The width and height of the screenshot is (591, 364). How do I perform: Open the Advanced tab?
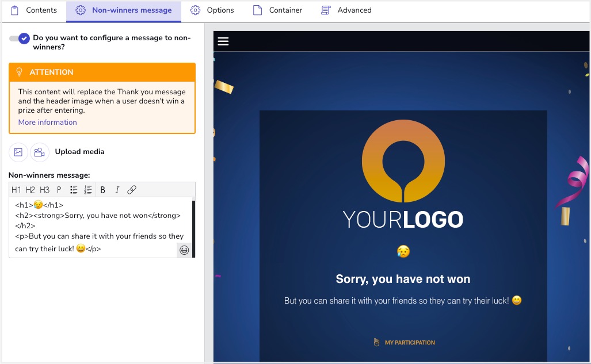point(346,10)
